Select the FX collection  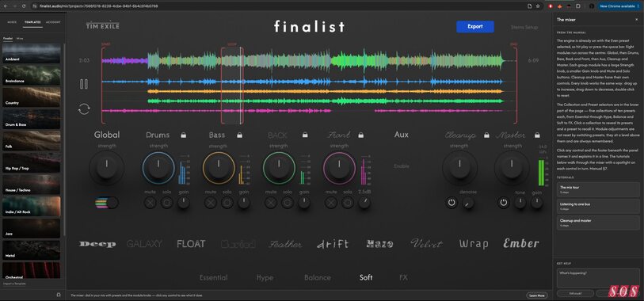click(403, 277)
